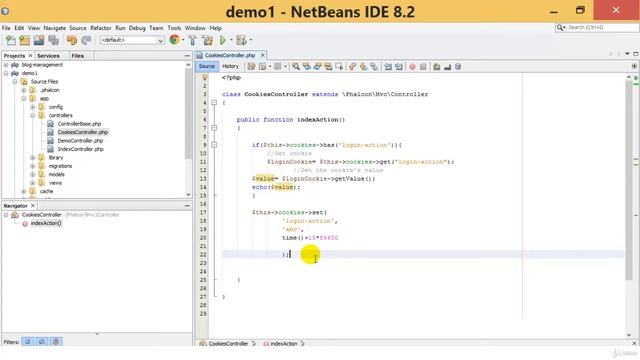This screenshot has height=360, width=640.
Task: Open dropdown arrow next to Chrome icon
Action: pyautogui.click(x=183, y=40)
